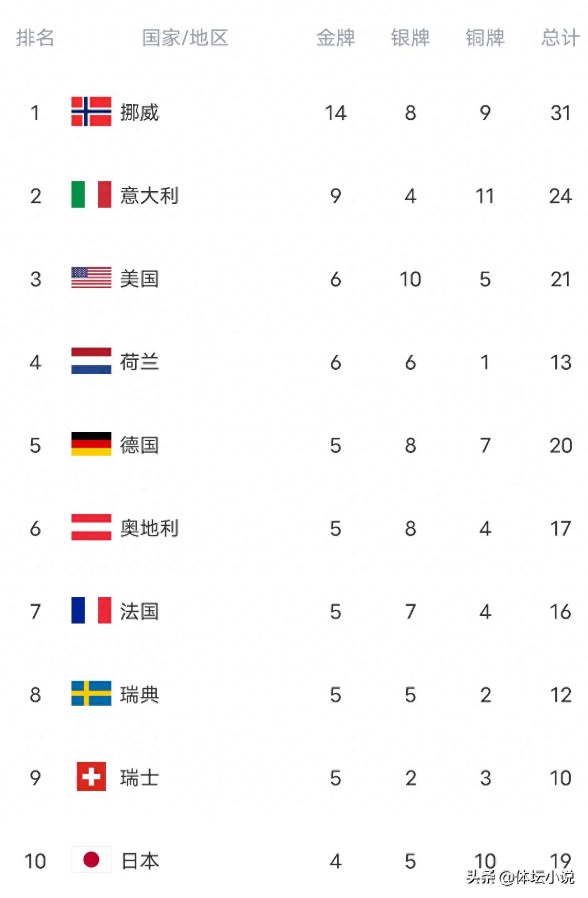Click the 总计 column header
The width and height of the screenshot is (588, 898).
(x=560, y=38)
